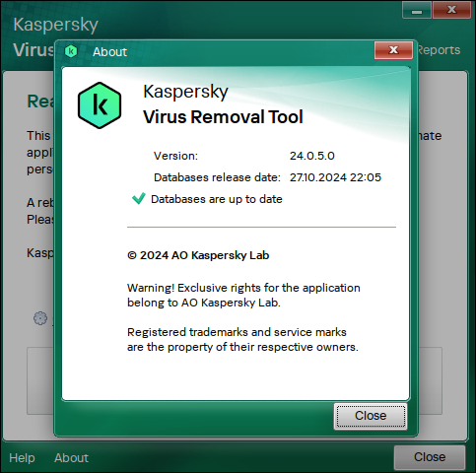Close the About dialog with red X
476x473 pixels.
[x=393, y=50]
